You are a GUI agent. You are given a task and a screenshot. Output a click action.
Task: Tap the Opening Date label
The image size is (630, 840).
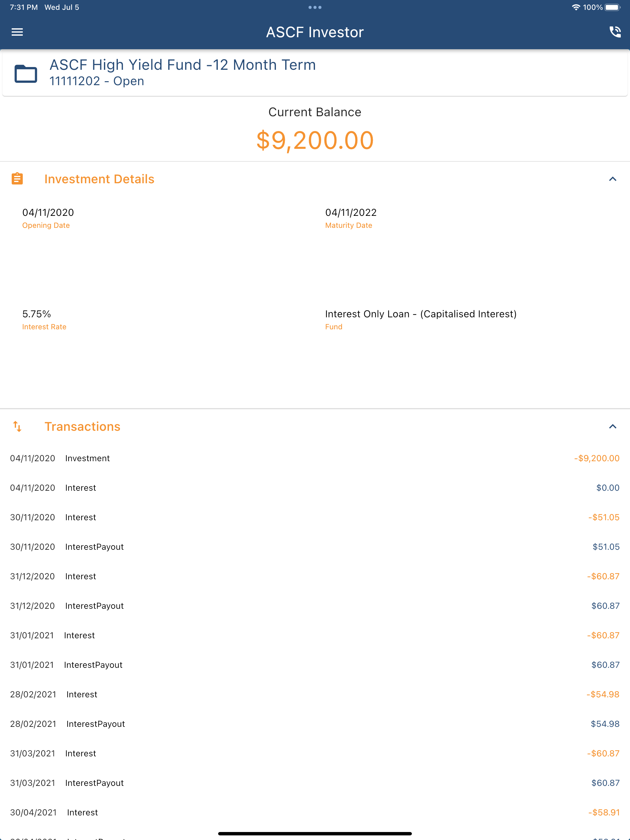coord(46,225)
